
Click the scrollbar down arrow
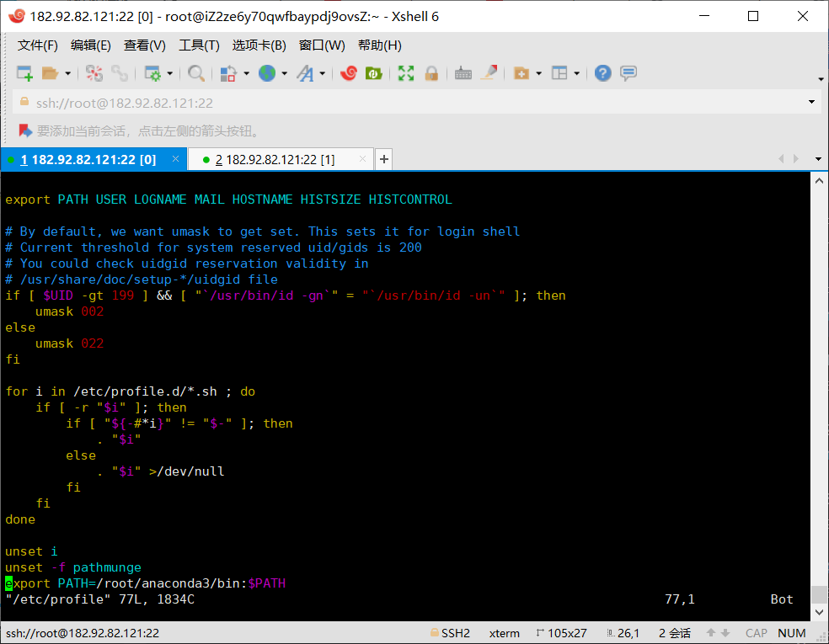click(818, 612)
